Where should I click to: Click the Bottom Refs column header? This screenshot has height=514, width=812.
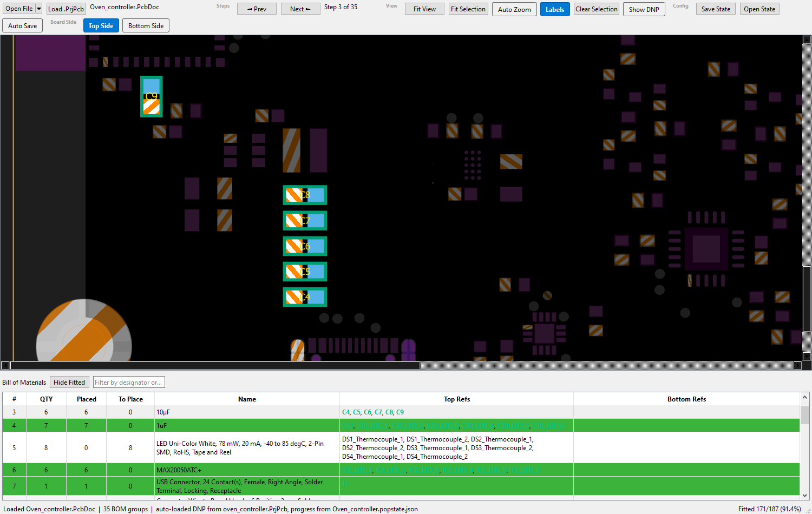(x=686, y=399)
